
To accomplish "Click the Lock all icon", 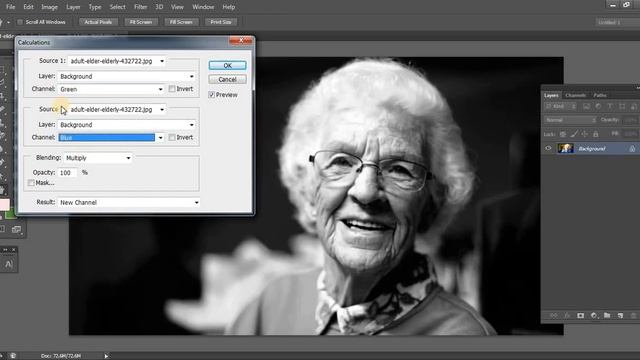I will click(x=596, y=134).
